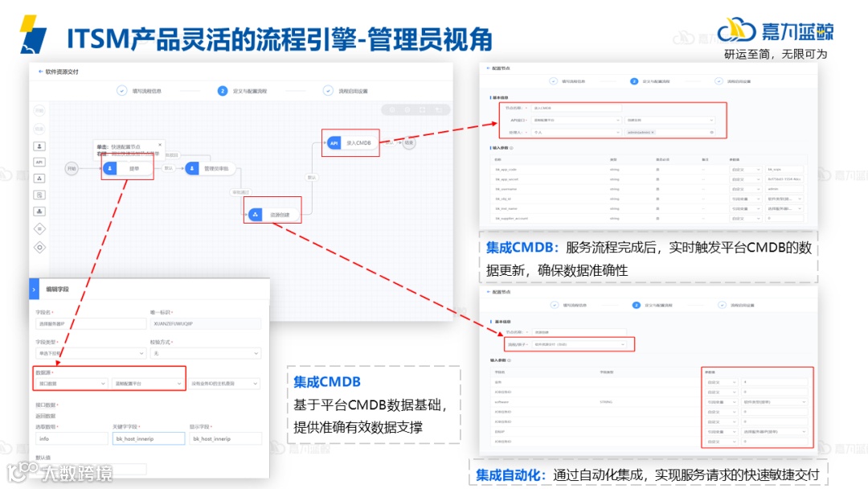Click zoom-in icon on canvas toolbar

pyautogui.click(x=392, y=109)
